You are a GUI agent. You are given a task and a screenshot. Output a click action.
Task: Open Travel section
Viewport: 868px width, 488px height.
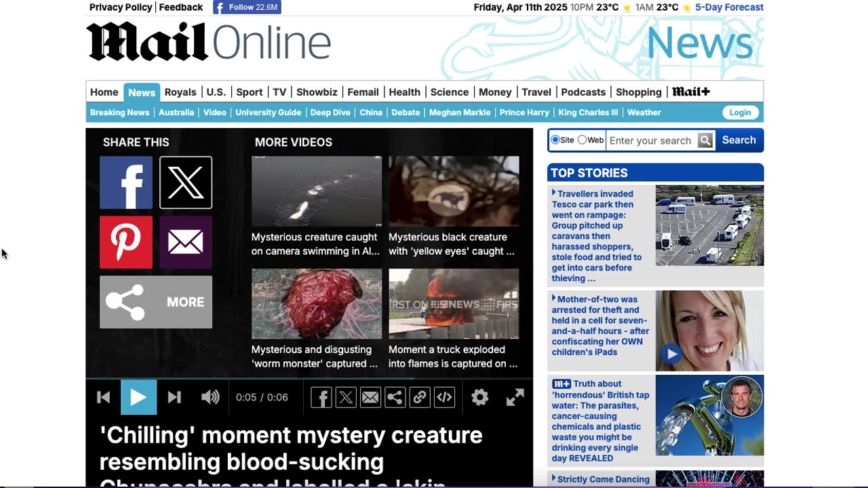pos(536,92)
